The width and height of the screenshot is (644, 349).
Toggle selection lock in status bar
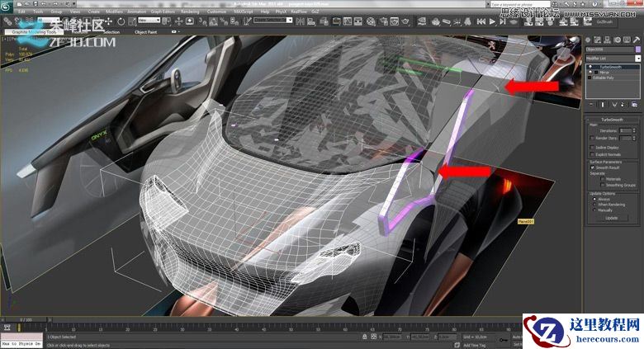(x=365, y=337)
